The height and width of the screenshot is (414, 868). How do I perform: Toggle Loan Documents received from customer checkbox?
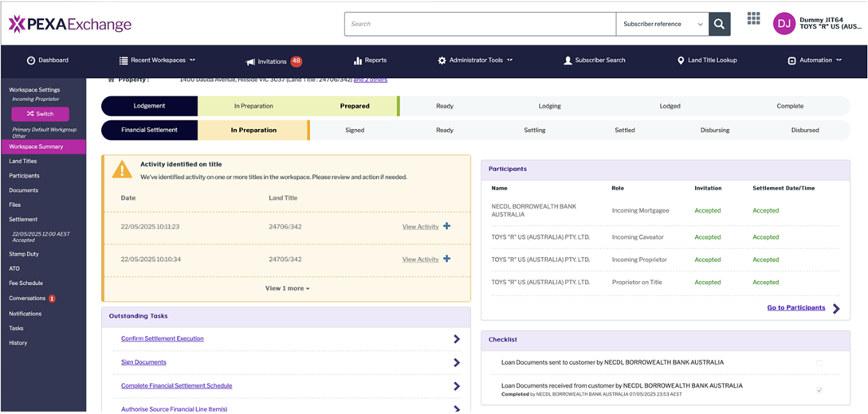[819, 389]
